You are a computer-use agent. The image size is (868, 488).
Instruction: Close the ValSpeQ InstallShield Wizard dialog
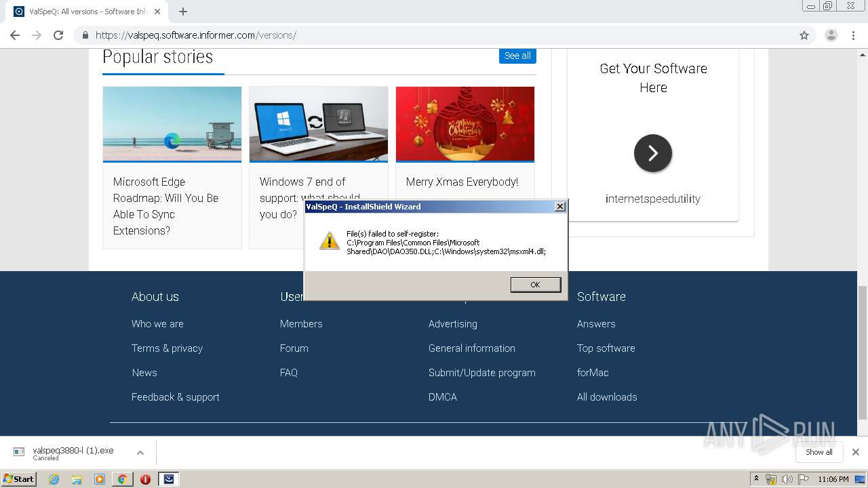click(560, 207)
